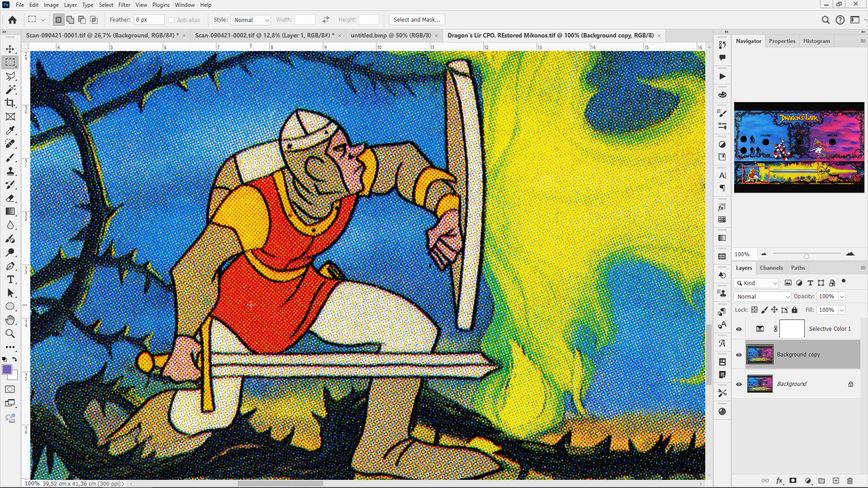868x488 pixels.
Task: Enable the Anti-alias checkbox
Action: [x=171, y=20]
